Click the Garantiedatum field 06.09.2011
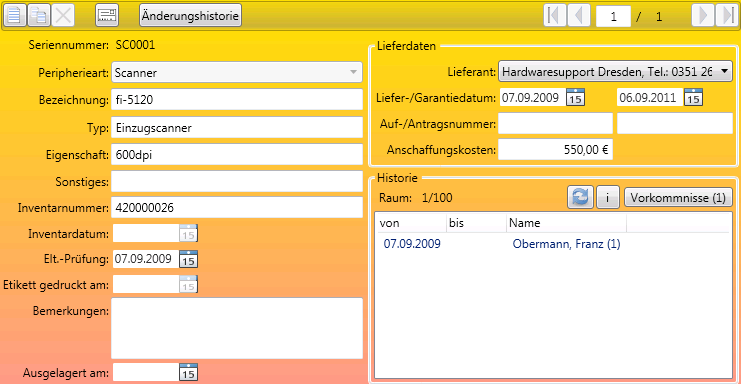 coord(650,97)
